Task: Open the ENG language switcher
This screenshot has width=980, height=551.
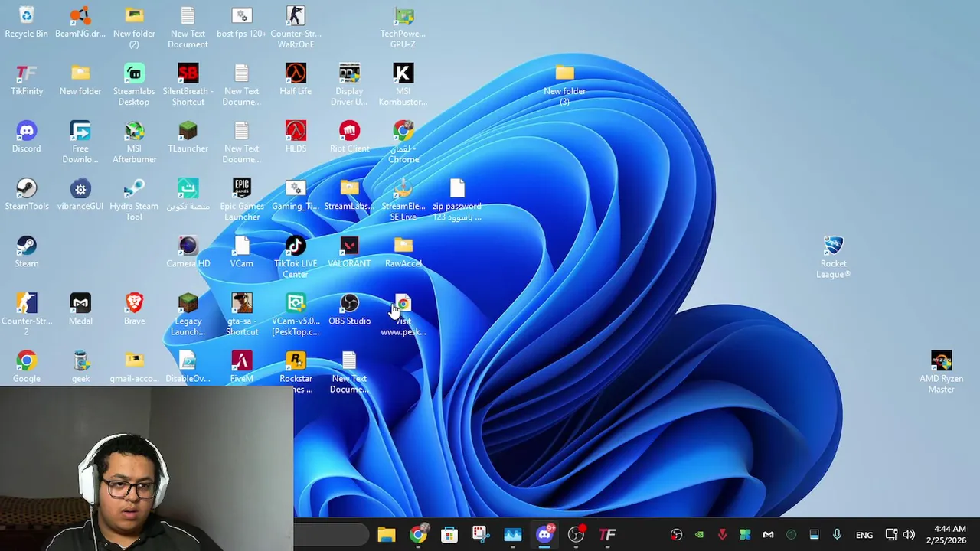Action: [864, 535]
